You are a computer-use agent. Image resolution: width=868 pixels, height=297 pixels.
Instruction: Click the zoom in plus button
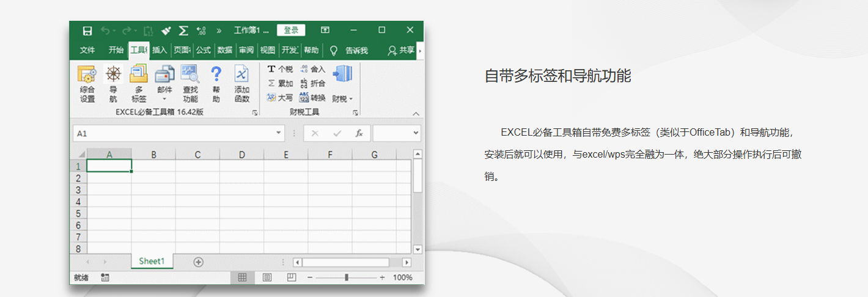(x=382, y=277)
